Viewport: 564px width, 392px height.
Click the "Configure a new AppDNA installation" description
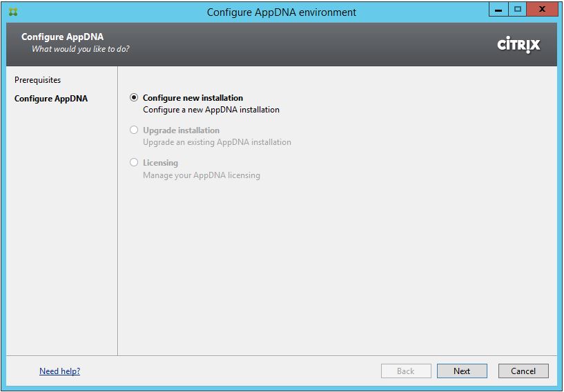[x=211, y=110]
